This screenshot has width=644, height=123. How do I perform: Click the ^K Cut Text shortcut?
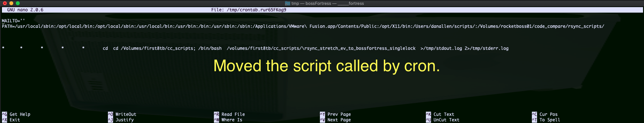[440, 114]
